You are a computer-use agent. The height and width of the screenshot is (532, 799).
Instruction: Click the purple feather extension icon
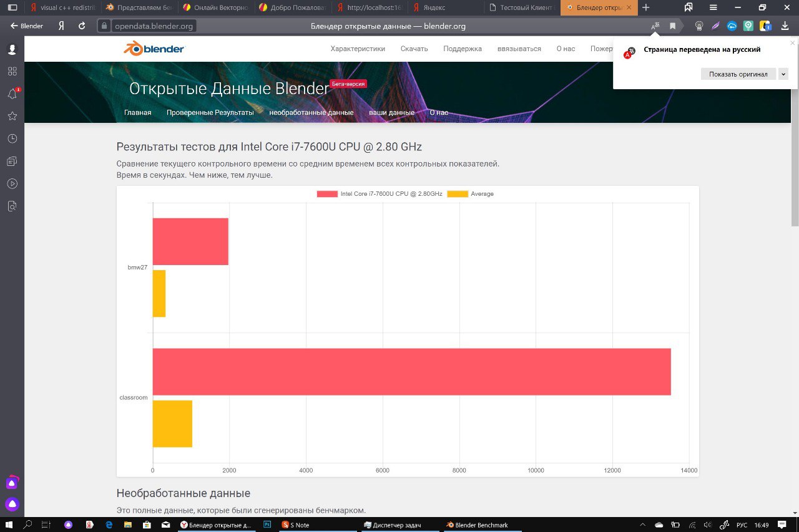716,26
